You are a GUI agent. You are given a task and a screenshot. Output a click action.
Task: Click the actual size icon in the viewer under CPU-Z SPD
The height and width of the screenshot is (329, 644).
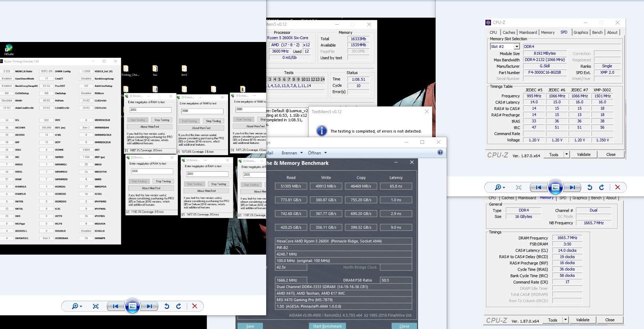point(519,187)
